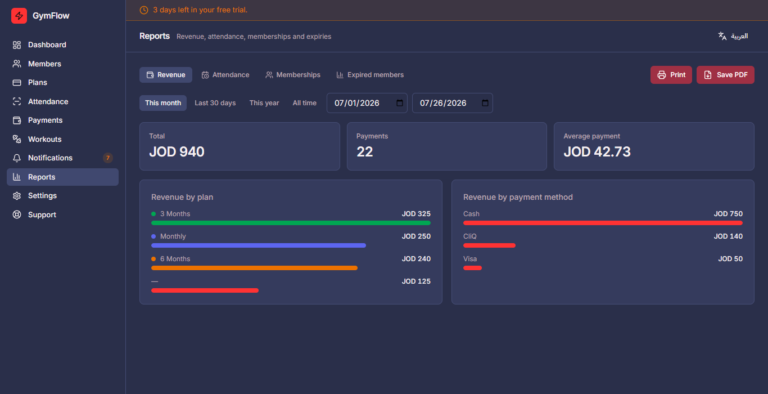The image size is (768, 394).
Task: Click the Print button
Action: (671, 75)
